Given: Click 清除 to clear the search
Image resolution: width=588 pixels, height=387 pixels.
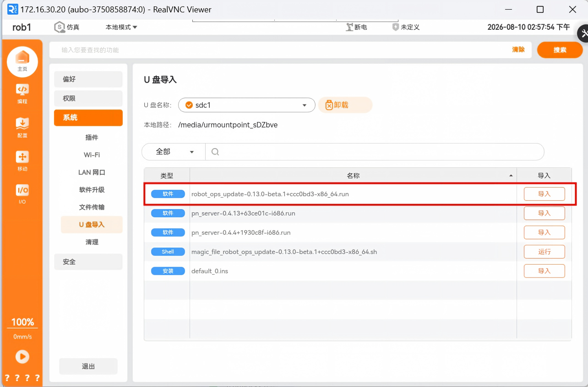Looking at the screenshot, I should pyautogui.click(x=518, y=50).
